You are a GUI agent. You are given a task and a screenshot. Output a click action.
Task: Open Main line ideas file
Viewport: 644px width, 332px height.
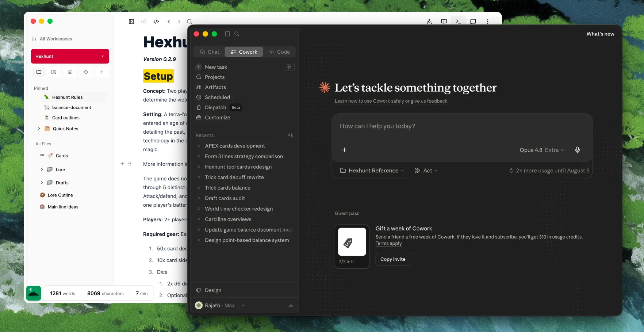[x=63, y=207]
